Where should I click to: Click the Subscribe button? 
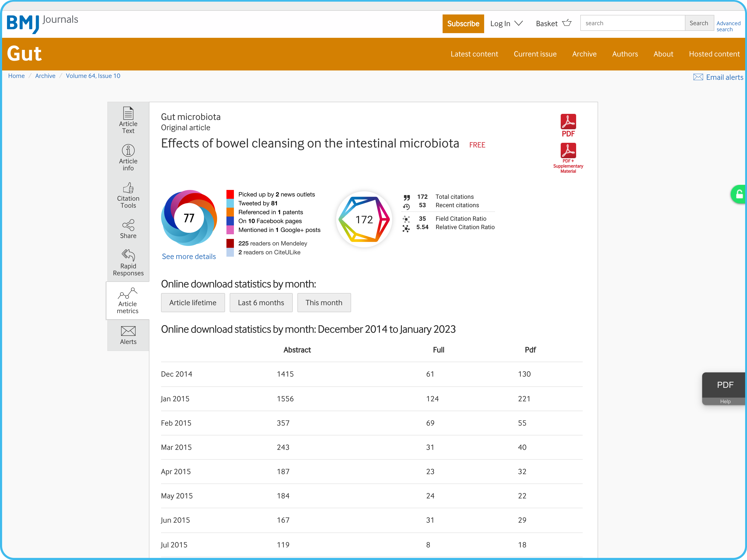[x=463, y=24]
